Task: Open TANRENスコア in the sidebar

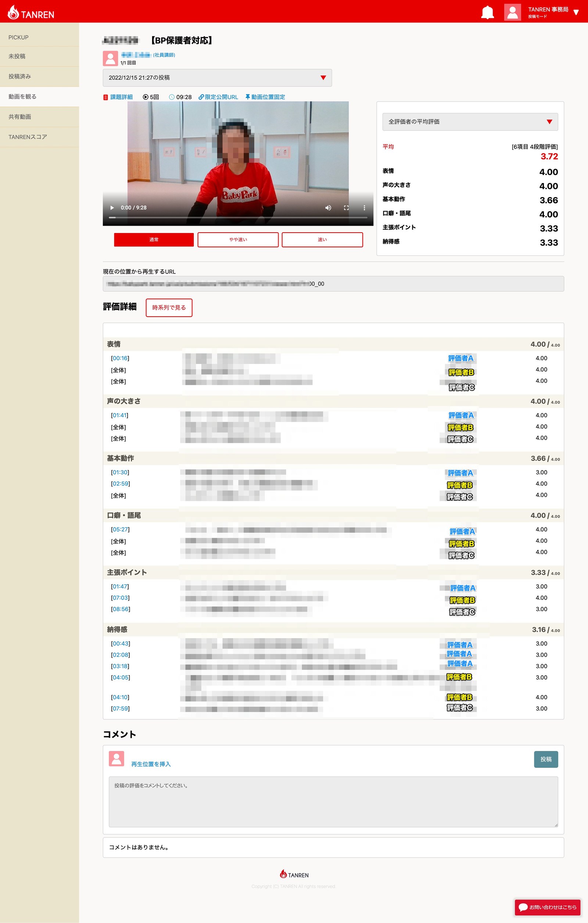Action: 39,137
